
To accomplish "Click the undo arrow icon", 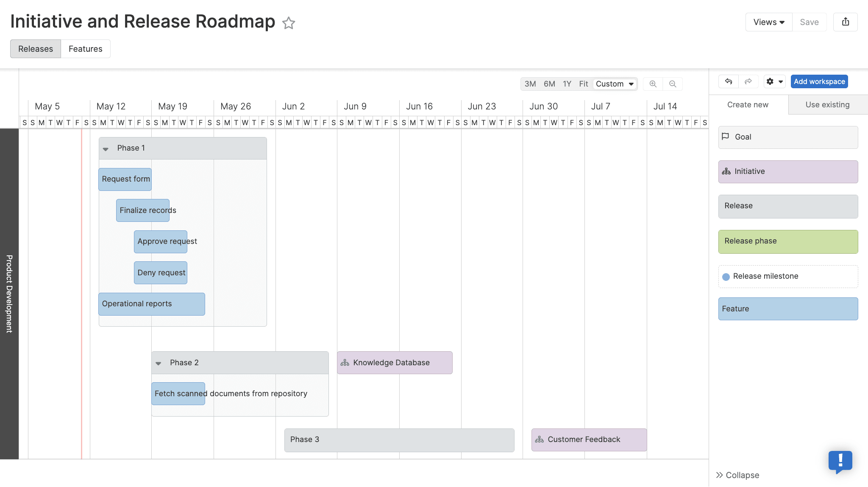I will [x=728, y=81].
